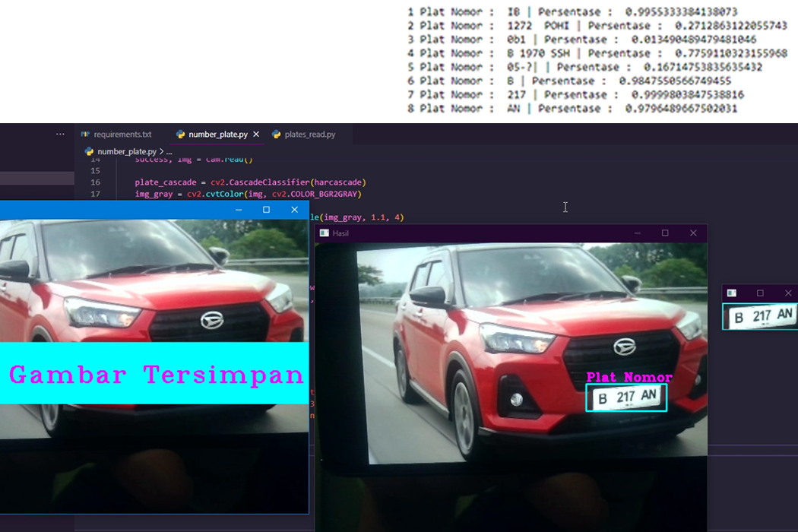The width and height of the screenshot is (798, 532).
Task: Minimize the blue-titled car image window
Action: 239,210
